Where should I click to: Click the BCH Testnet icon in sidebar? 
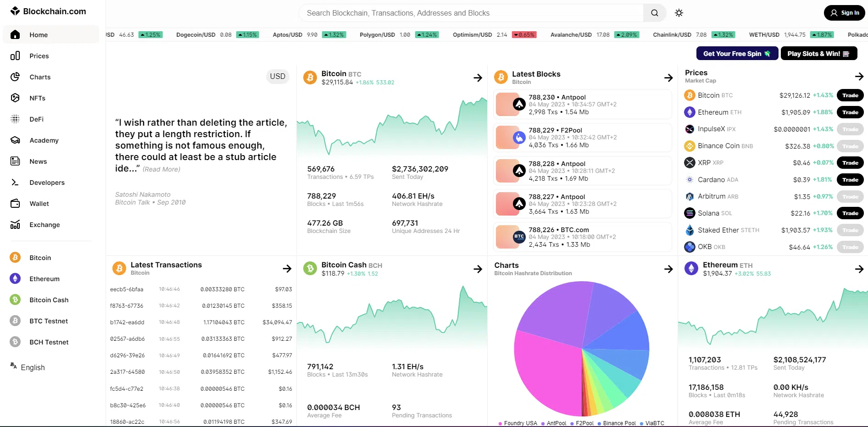15,342
